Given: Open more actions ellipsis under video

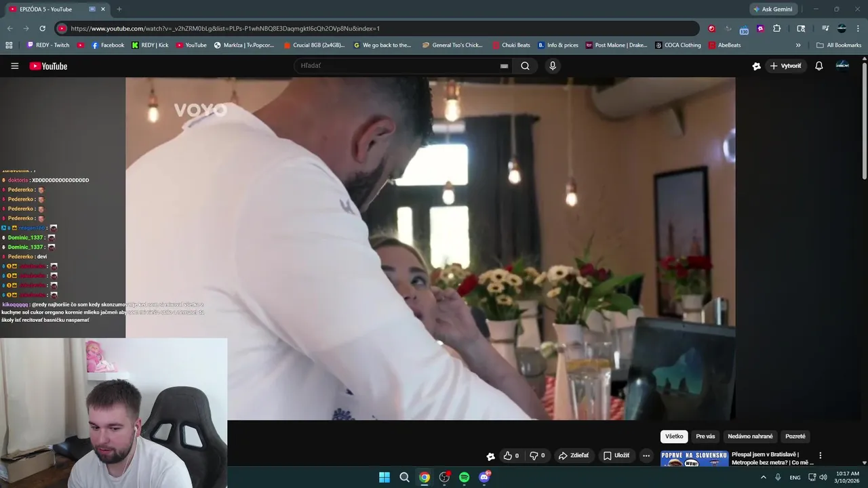Looking at the screenshot, I should [646, 455].
